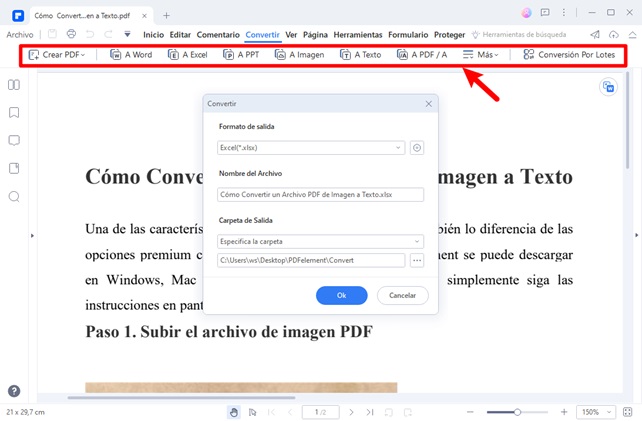Select the hand tool in status bar
Image resolution: width=642 pixels, height=421 pixels.
pos(234,412)
